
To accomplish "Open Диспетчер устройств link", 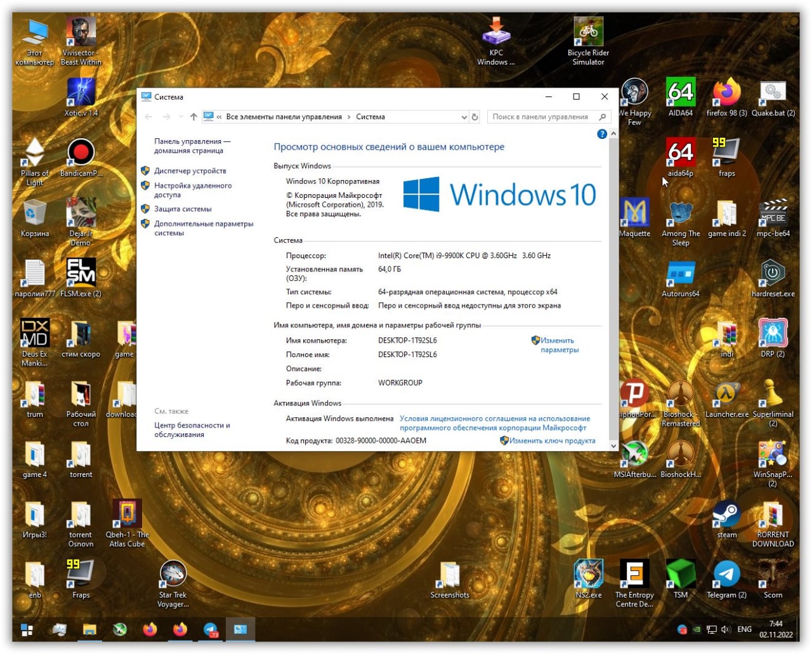I will (190, 171).
